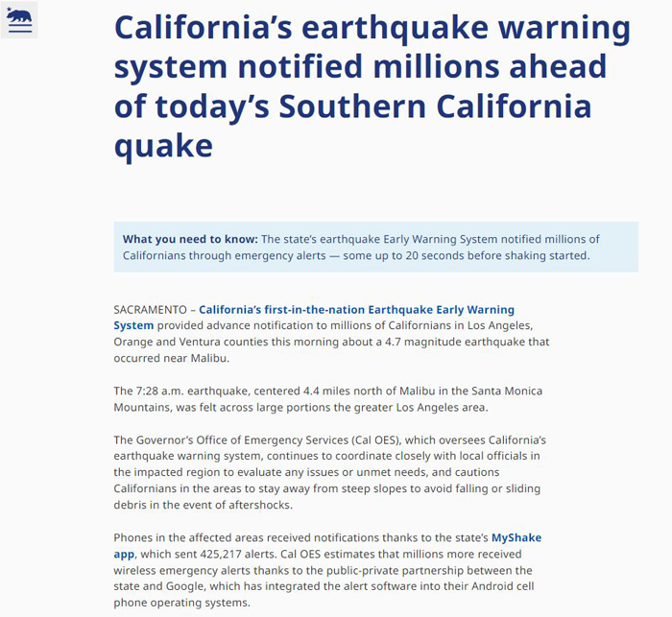672x617 pixels.
Task: Click 'phone operating systems' at the article bottom
Action: click(x=180, y=603)
